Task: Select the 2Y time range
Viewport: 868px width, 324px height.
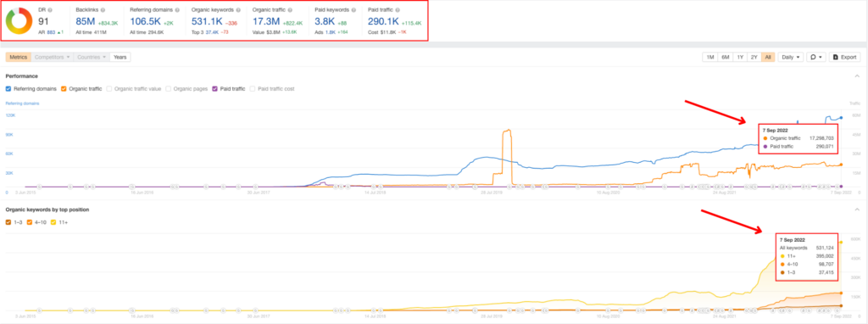Action: point(754,57)
